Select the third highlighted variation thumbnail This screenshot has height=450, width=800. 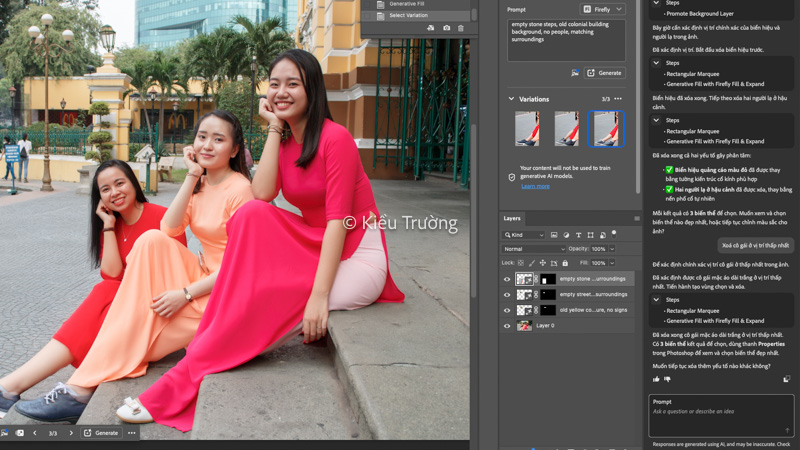pos(606,129)
